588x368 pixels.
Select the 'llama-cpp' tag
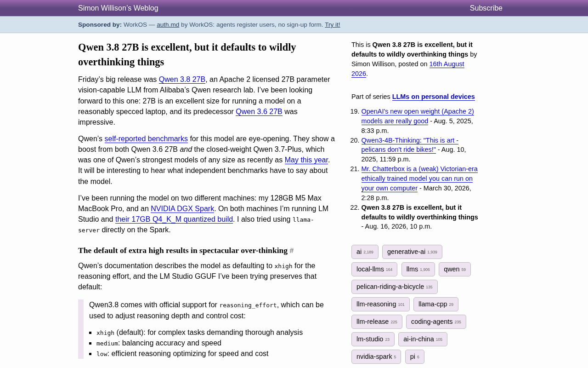point(436,305)
